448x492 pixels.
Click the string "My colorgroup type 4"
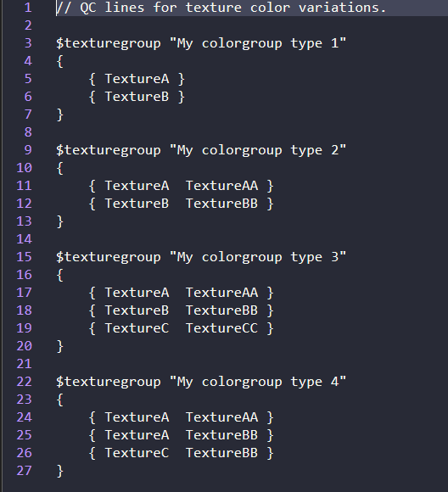coord(257,382)
